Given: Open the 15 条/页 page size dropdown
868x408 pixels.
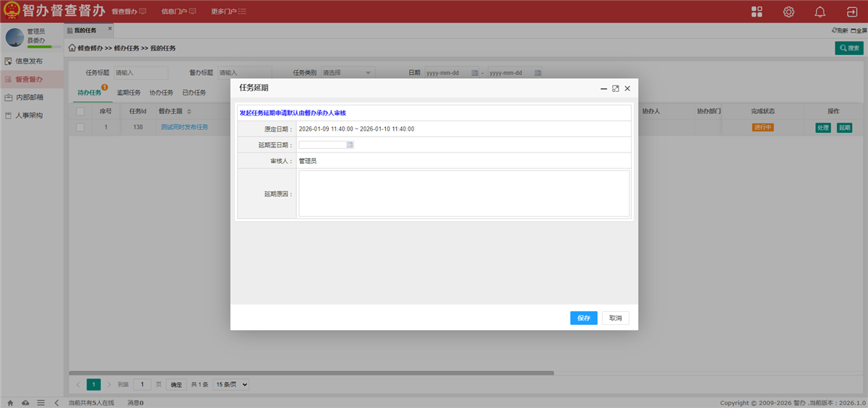Looking at the screenshot, I should pyautogui.click(x=231, y=385).
